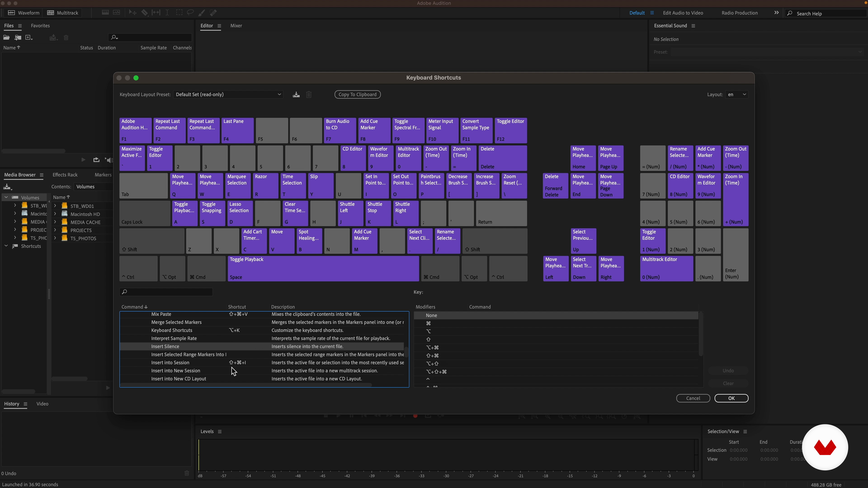Image resolution: width=868 pixels, height=488 pixels.
Task: Select Radio Production workspace
Action: point(740,13)
